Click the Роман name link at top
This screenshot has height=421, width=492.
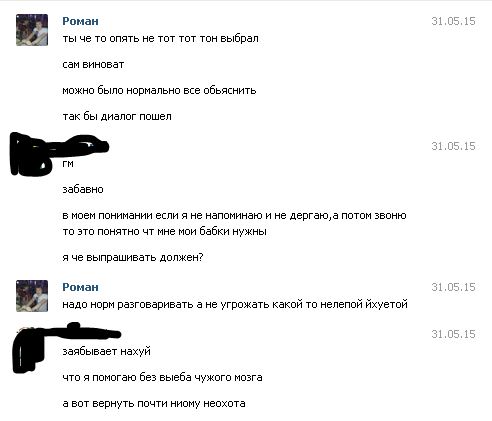(x=80, y=21)
